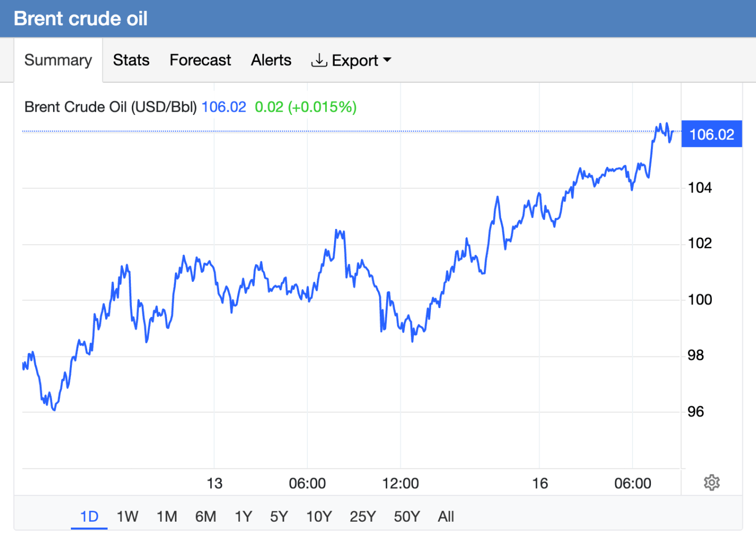Switch to the Summary tab
Screen dimensions: 756x537
click(58, 60)
